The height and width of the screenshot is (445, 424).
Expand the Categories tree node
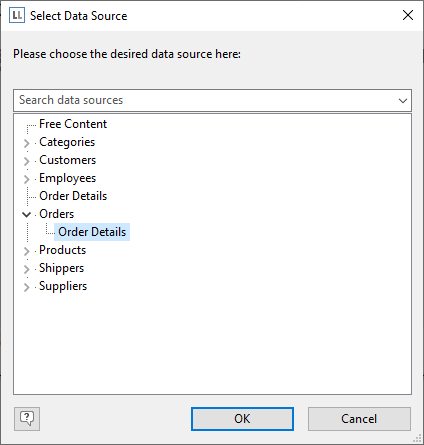[x=27, y=143]
